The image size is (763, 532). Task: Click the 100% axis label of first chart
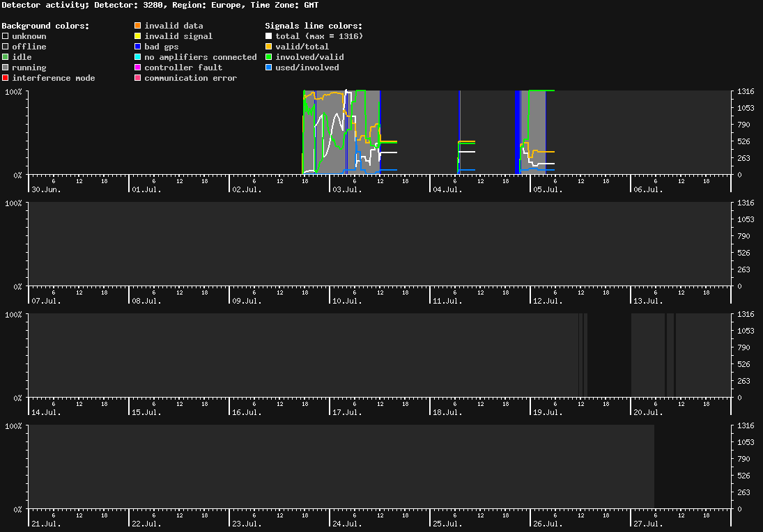(x=14, y=92)
